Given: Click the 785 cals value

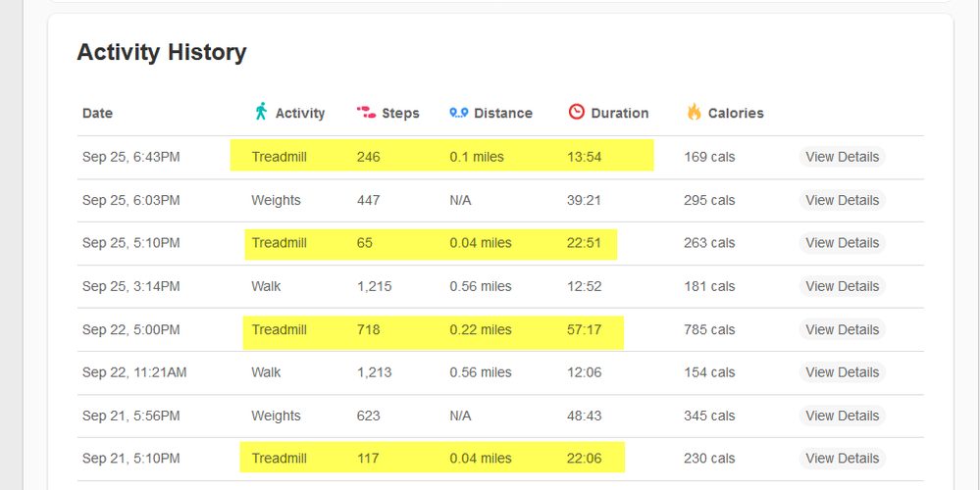Looking at the screenshot, I should pos(709,329).
